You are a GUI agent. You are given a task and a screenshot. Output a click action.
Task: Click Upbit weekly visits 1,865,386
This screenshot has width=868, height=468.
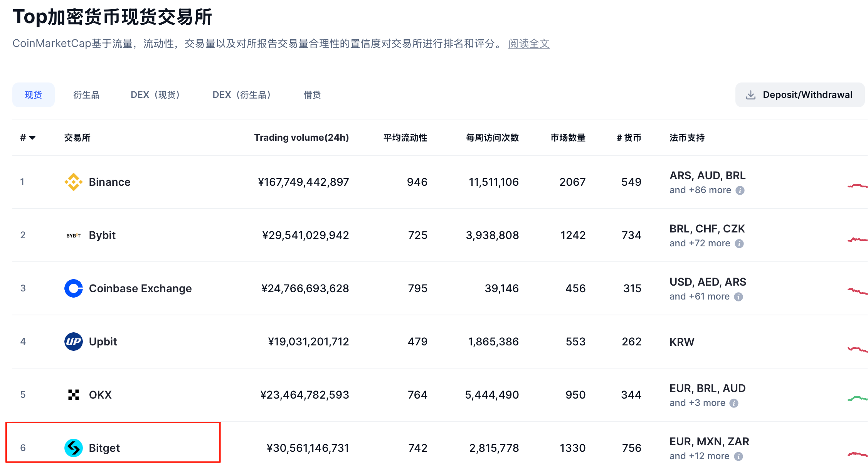[493, 342]
